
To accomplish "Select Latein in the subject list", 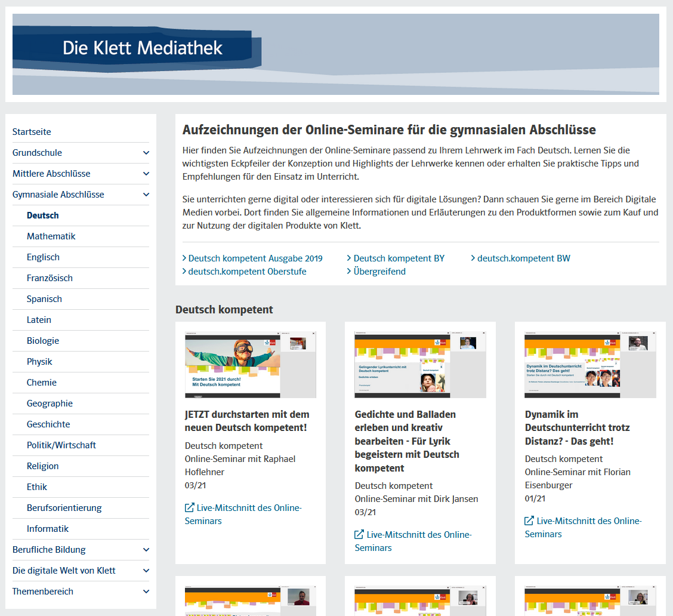I will (39, 320).
